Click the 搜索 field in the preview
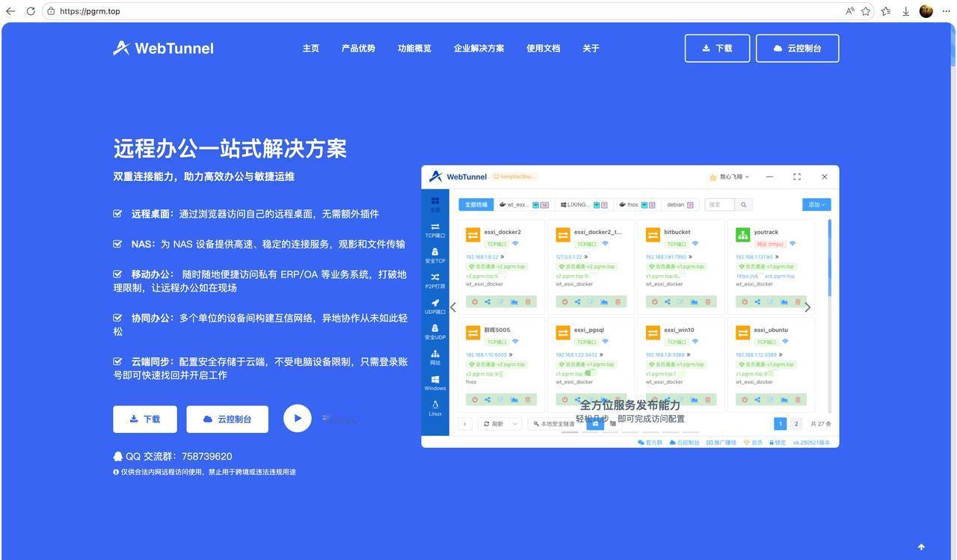 coord(719,204)
